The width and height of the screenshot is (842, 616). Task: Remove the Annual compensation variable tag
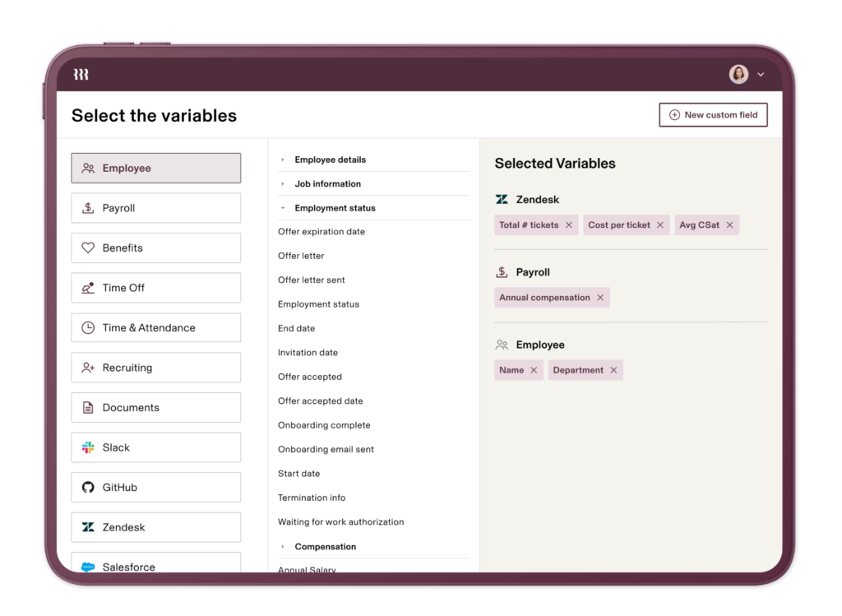600,298
